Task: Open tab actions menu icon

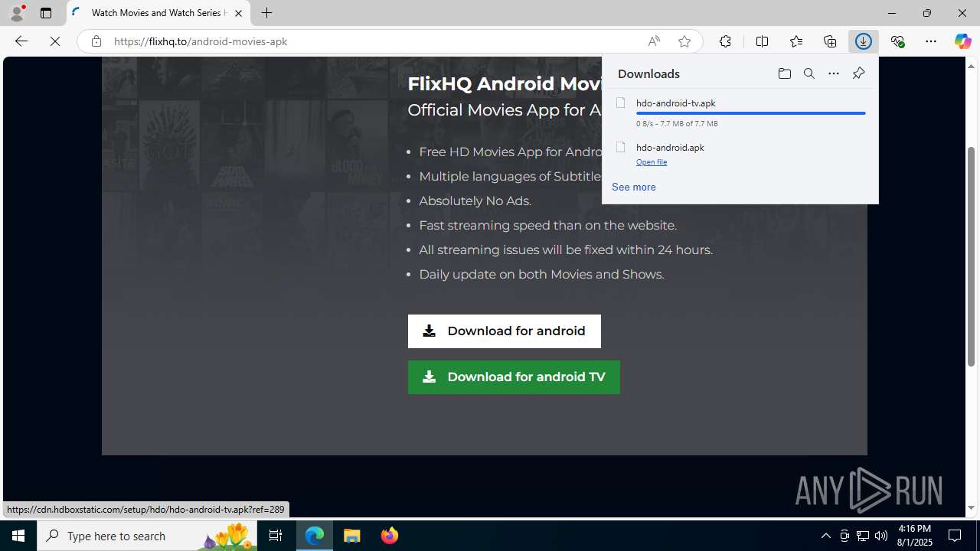Action: (x=46, y=13)
